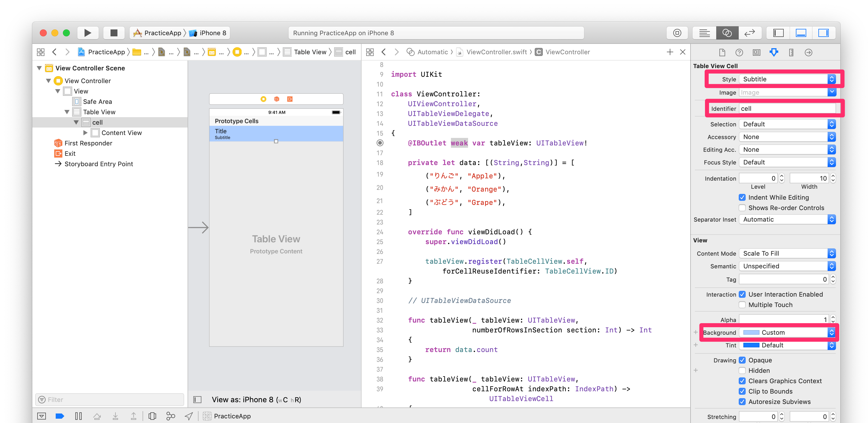This screenshot has height=423, width=868.
Task: Collapse the Table View tree item
Action: tap(67, 112)
